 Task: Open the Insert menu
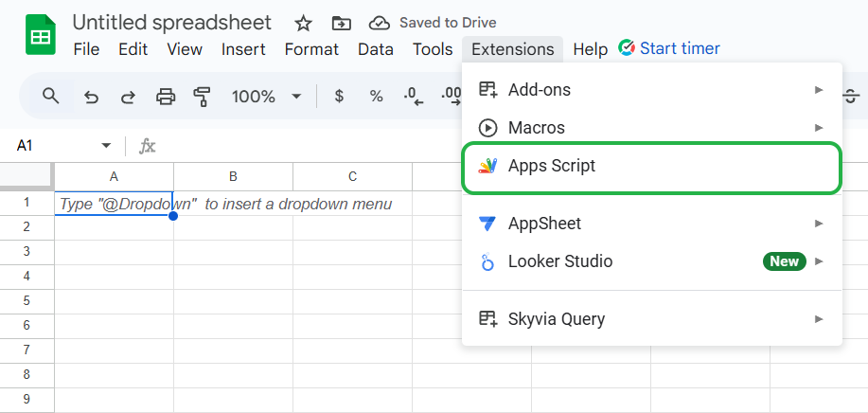243,49
